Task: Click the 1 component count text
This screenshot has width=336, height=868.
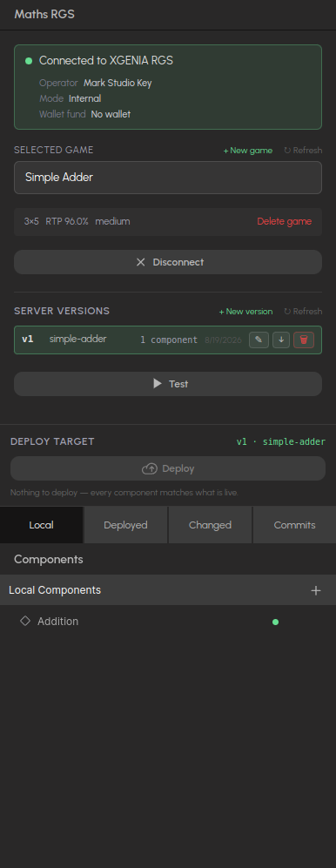Action: click(x=169, y=340)
